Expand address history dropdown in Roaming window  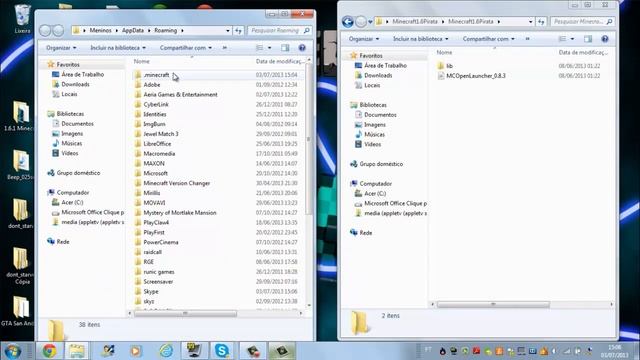click(x=228, y=31)
